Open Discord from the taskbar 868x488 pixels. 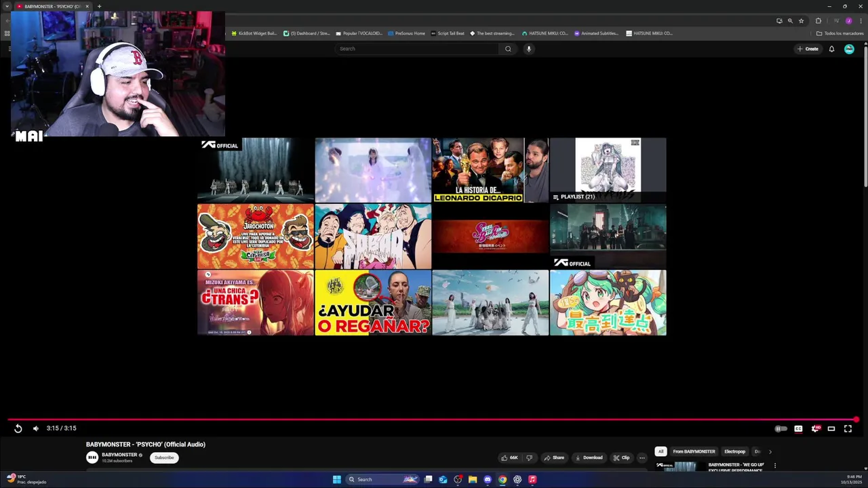[488, 479]
